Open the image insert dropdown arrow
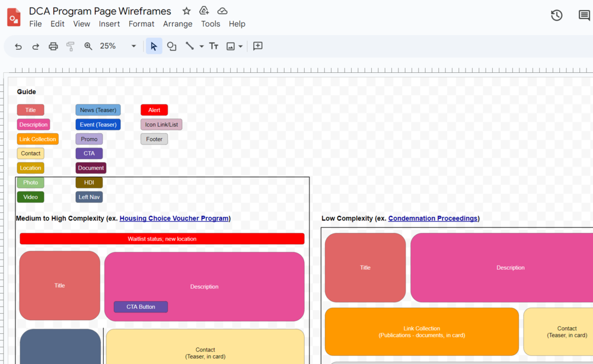 240,46
